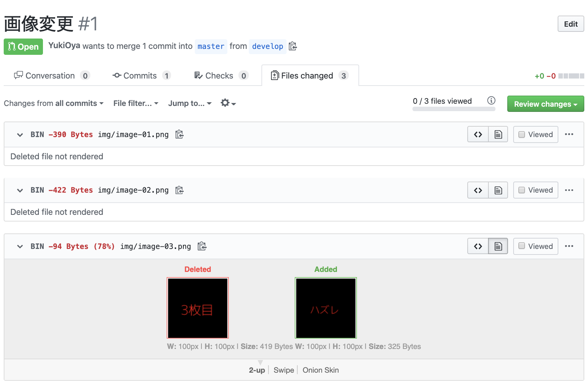The image size is (588, 386).
Task: Click the img/image-03.png file name
Action: 156,246
